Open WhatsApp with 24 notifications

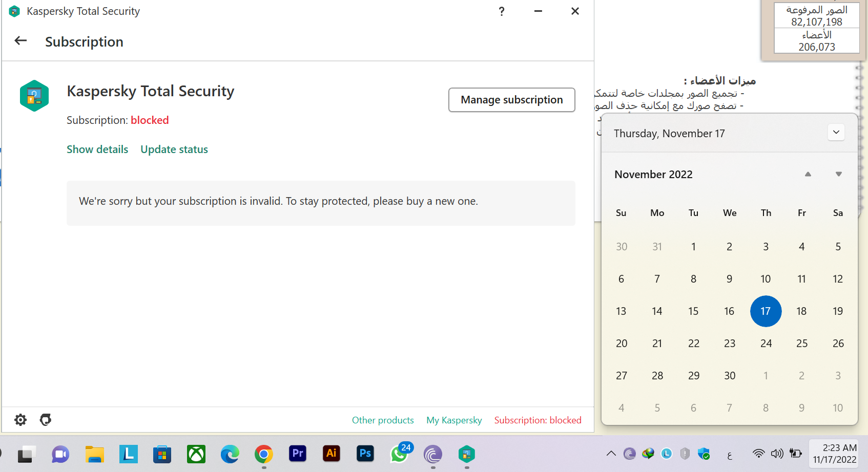(400, 454)
